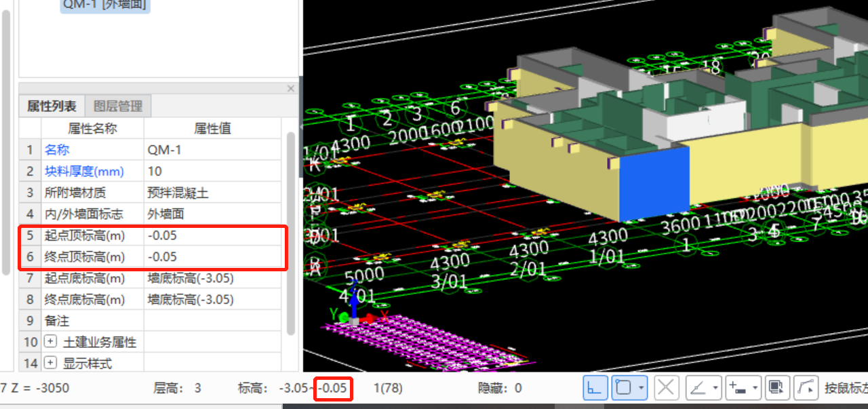Viewport: 868px width, 409px height.
Task: Click the polyline path selection icon
Action: coord(805,389)
